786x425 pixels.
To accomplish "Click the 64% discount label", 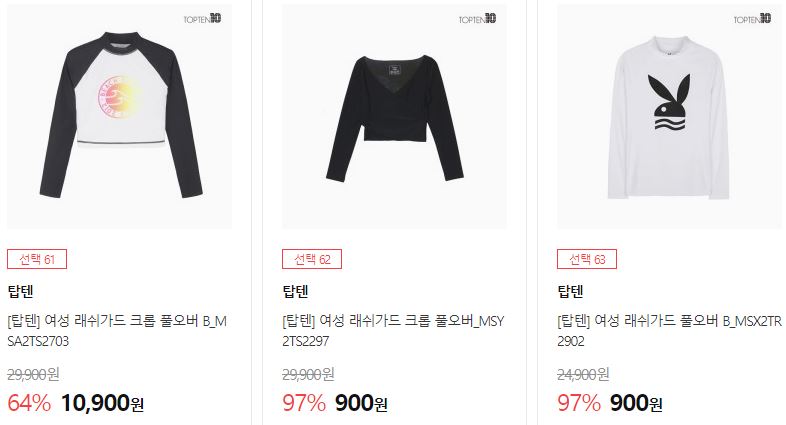I will (x=29, y=403).
